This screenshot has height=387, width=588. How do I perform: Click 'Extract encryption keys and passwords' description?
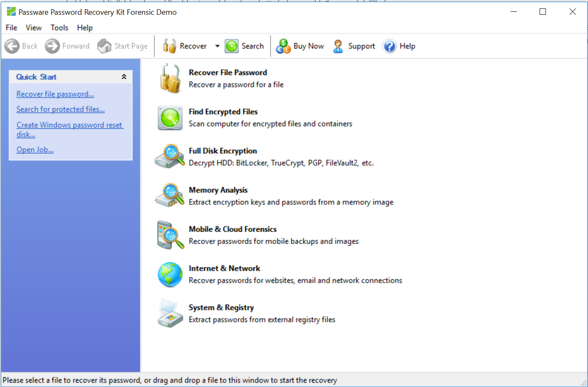pos(291,202)
